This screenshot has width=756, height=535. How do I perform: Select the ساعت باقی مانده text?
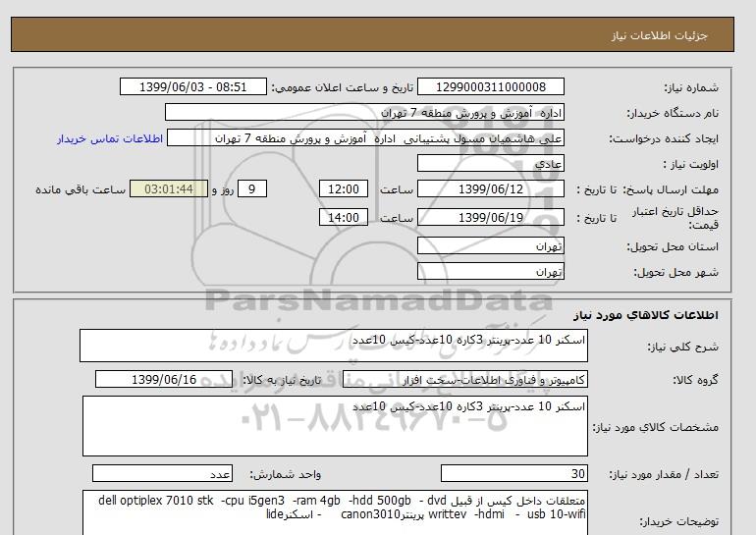point(81,189)
